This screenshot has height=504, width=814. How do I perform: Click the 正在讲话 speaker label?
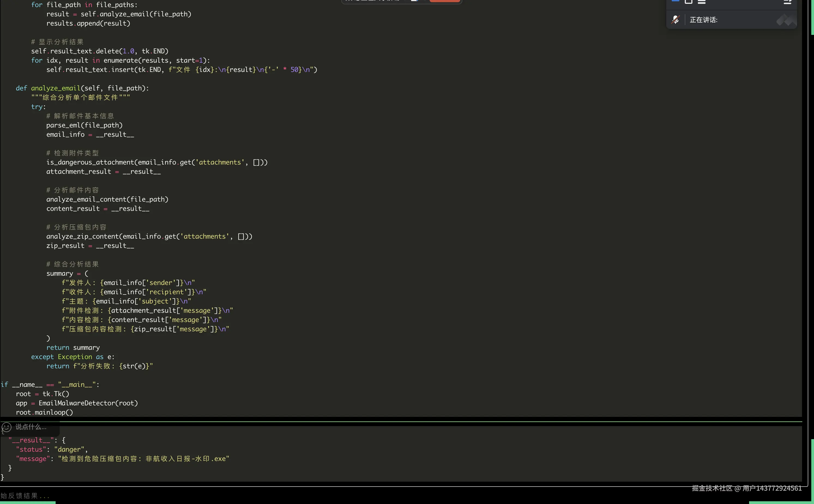click(703, 20)
